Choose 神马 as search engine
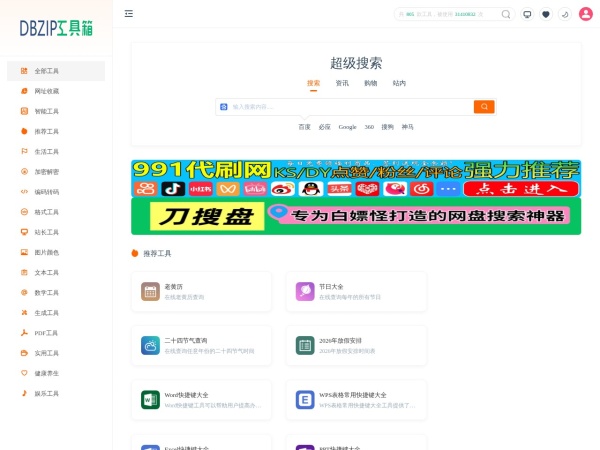This screenshot has width=600, height=450. tap(408, 127)
